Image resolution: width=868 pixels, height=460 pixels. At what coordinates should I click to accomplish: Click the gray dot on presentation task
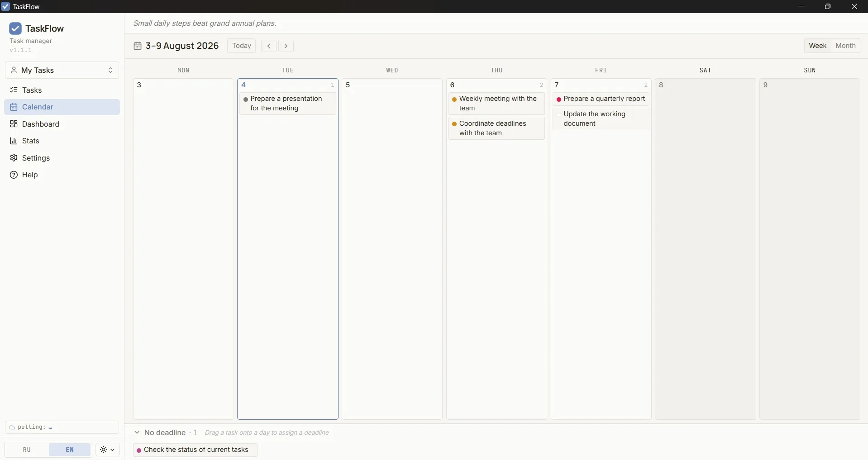(x=245, y=100)
